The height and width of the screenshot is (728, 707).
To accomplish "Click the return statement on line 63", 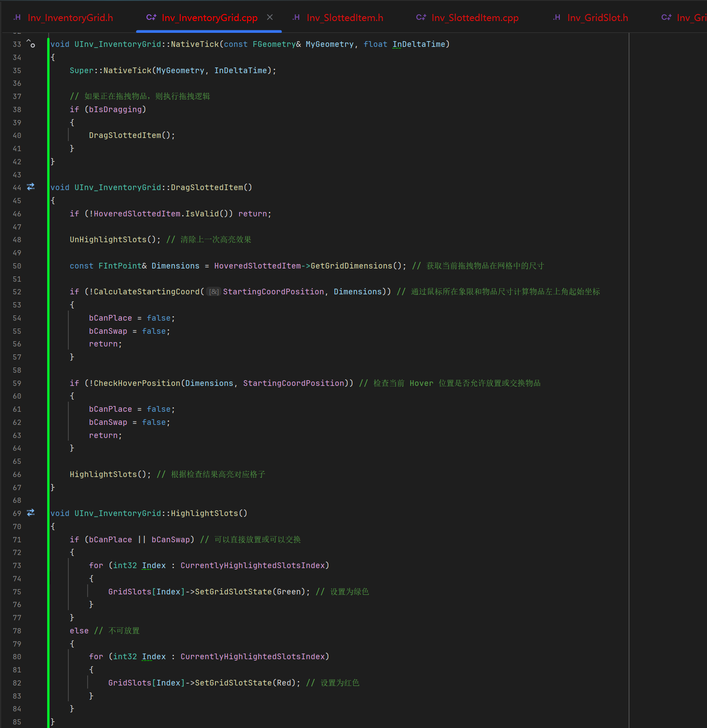I will 106,435.
